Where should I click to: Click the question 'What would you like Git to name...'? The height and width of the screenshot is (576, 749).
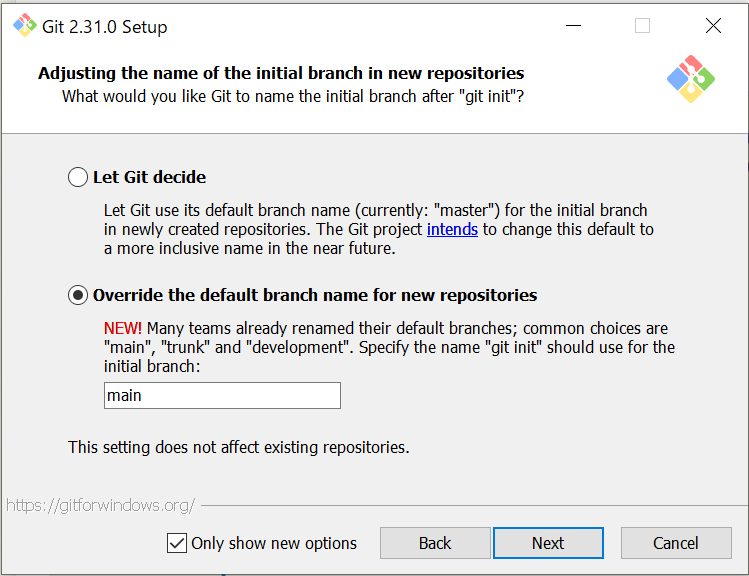(x=293, y=96)
